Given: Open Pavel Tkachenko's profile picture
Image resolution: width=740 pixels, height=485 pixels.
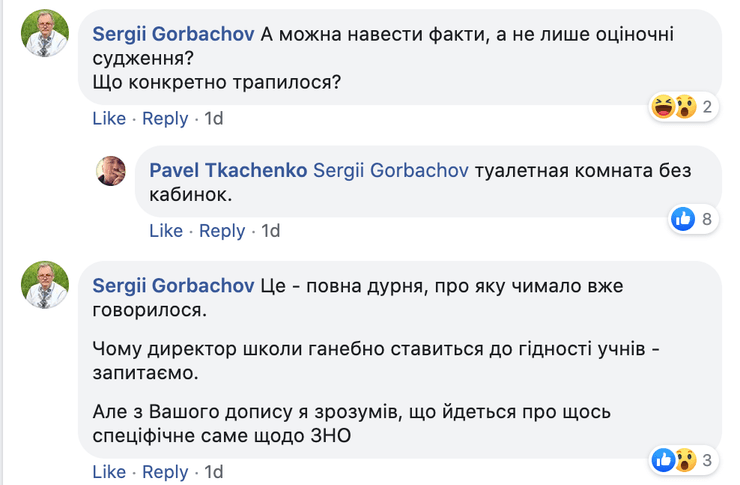Looking at the screenshot, I should click(x=111, y=171).
